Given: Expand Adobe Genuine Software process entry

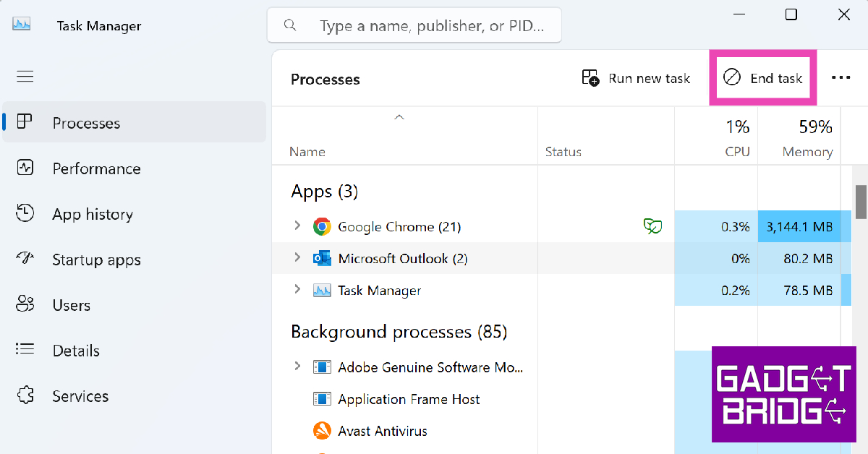Looking at the screenshot, I should pyautogui.click(x=297, y=367).
